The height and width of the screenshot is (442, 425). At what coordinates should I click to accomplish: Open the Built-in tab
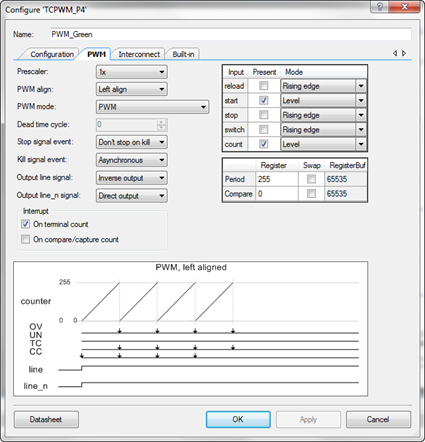pyautogui.click(x=183, y=54)
